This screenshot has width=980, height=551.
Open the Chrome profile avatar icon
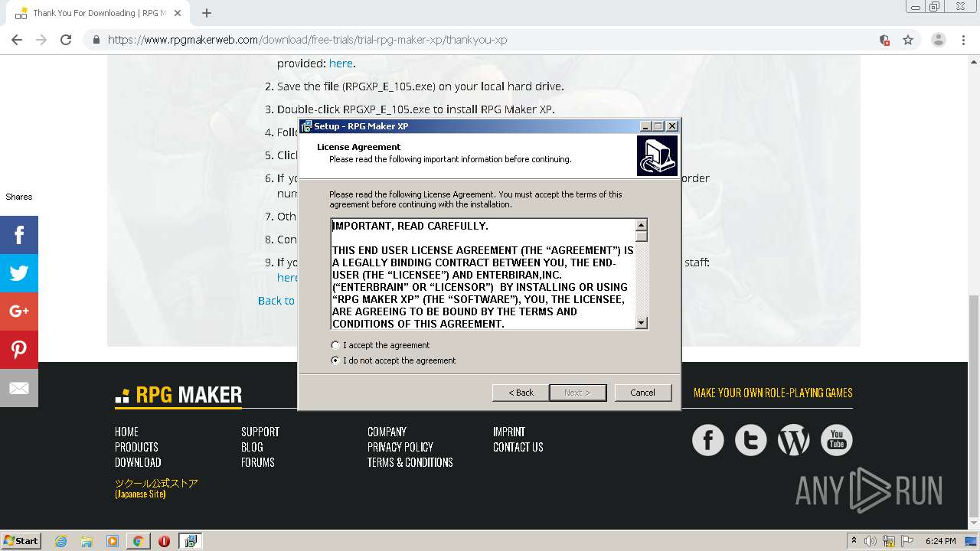click(x=938, y=40)
